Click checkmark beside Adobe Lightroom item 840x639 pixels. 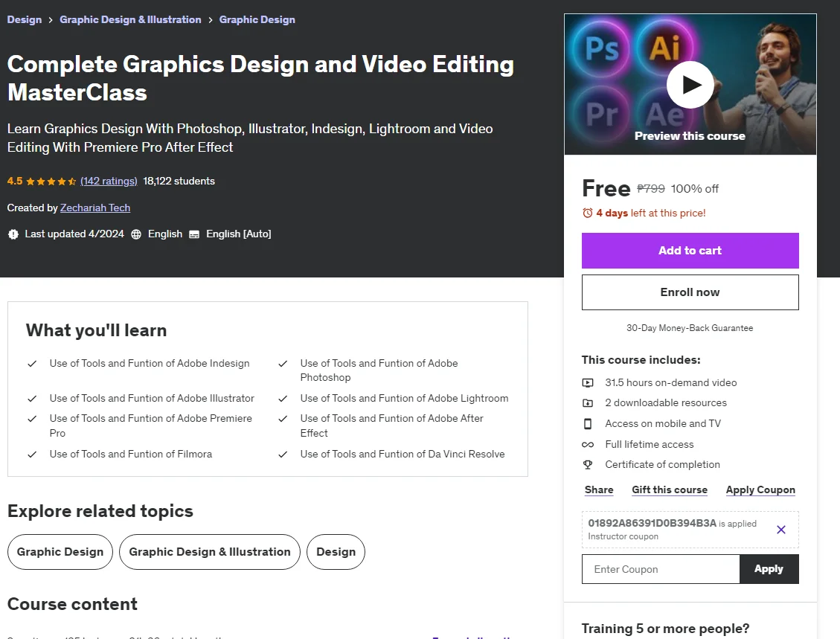pyautogui.click(x=283, y=399)
